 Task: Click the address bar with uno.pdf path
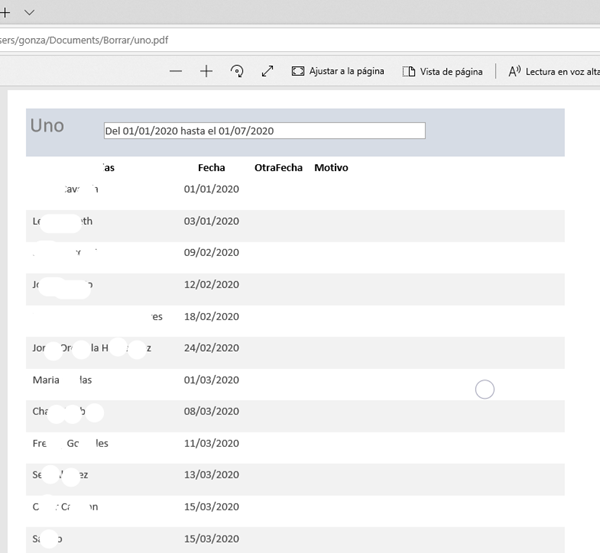200,40
